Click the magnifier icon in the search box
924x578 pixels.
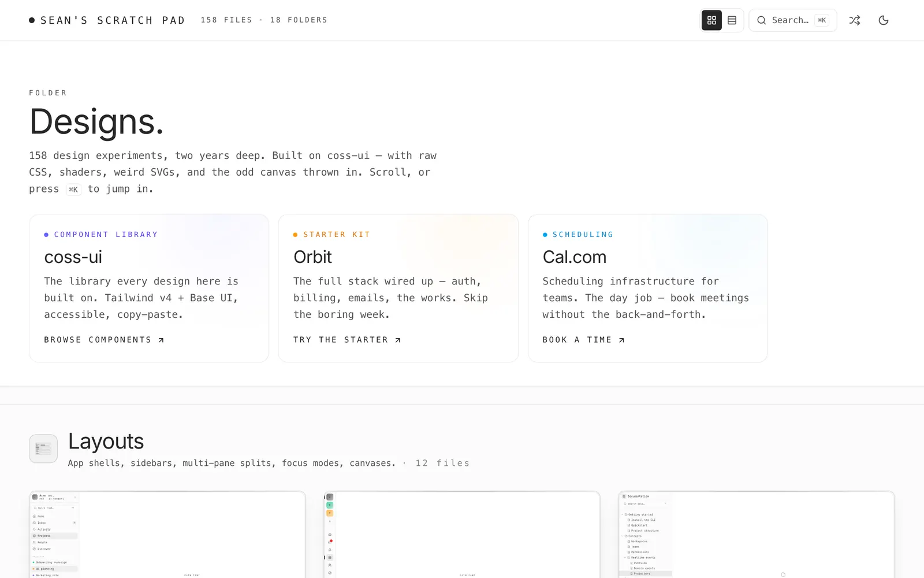tap(762, 20)
